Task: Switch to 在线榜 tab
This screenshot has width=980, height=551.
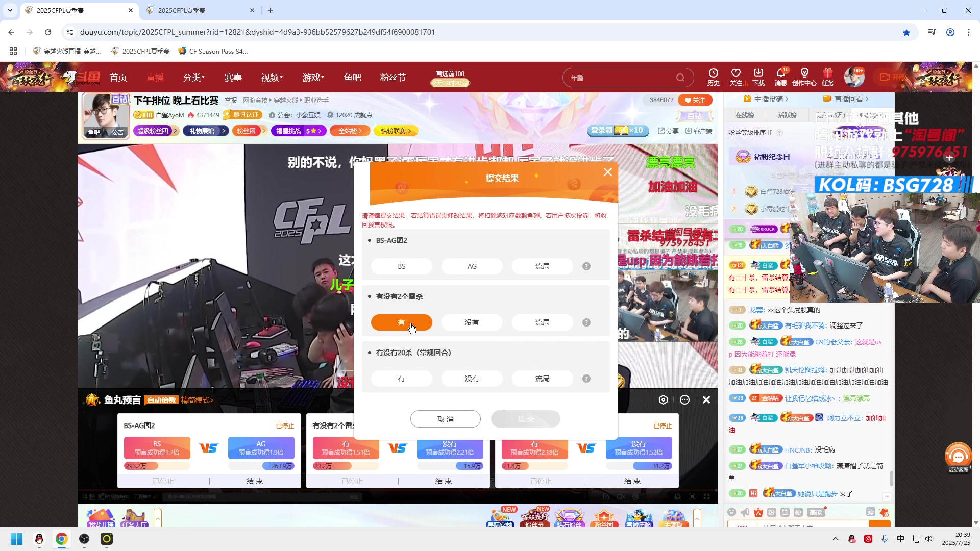Action: [745, 115]
